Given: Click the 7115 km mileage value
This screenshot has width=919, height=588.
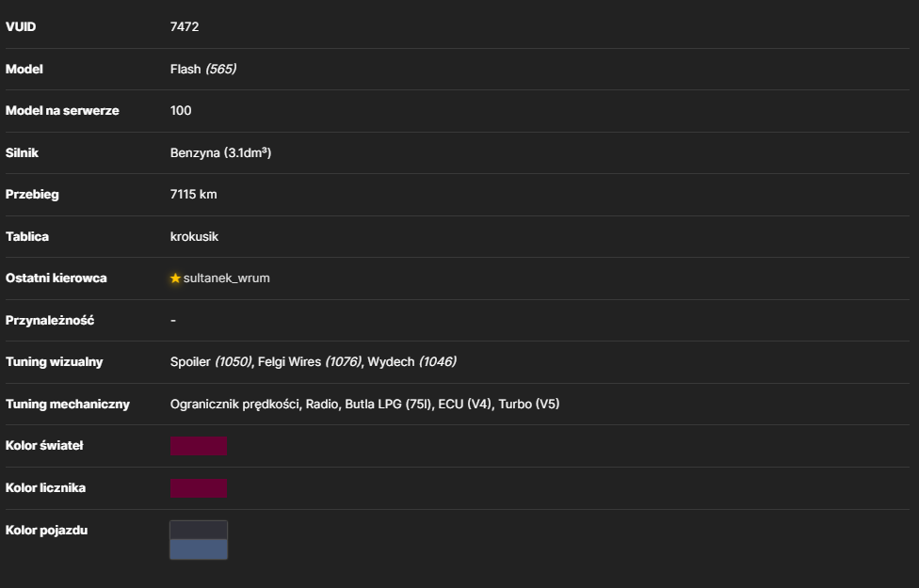Looking at the screenshot, I should tap(193, 195).
